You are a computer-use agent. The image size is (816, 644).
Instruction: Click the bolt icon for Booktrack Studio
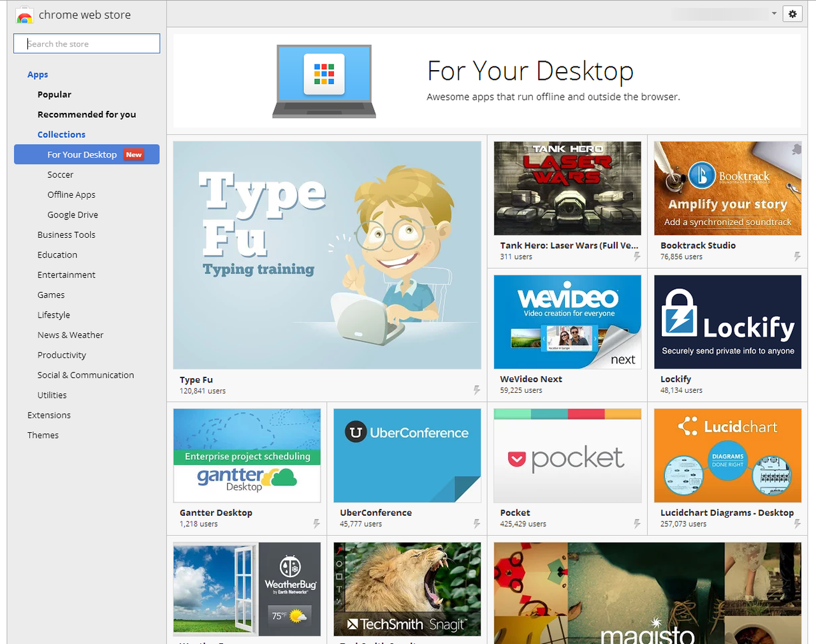click(797, 256)
